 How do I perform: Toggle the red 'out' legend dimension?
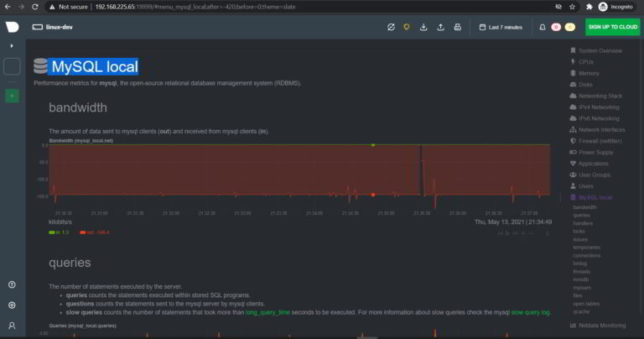coord(95,232)
